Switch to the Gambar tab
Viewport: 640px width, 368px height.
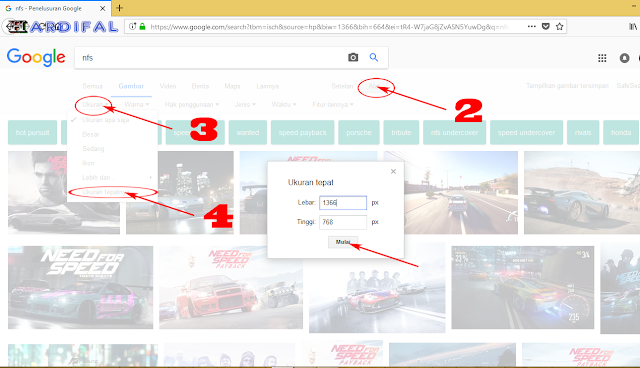tap(131, 86)
